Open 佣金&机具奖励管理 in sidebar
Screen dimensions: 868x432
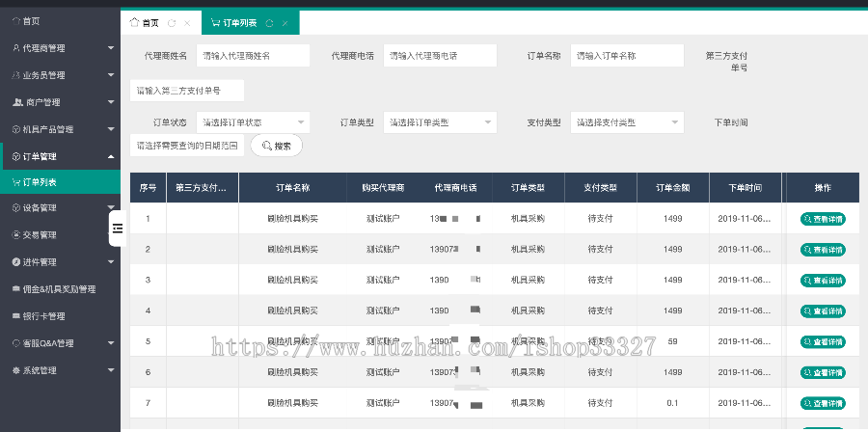[x=61, y=289]
